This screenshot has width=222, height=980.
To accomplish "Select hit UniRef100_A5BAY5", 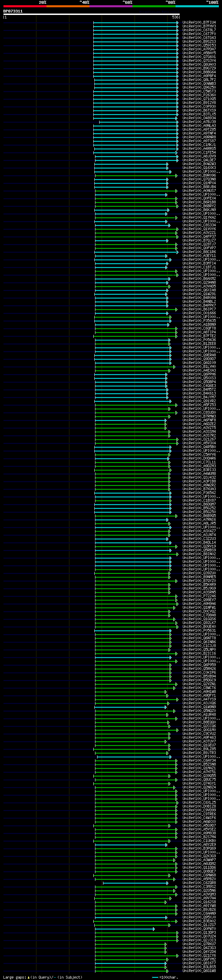I will pos(199,53).
